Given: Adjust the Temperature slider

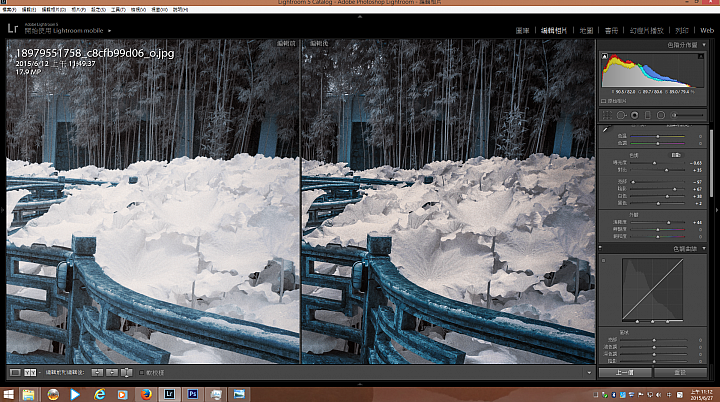Looking at the screenshot, I should [x=658, y=136].
